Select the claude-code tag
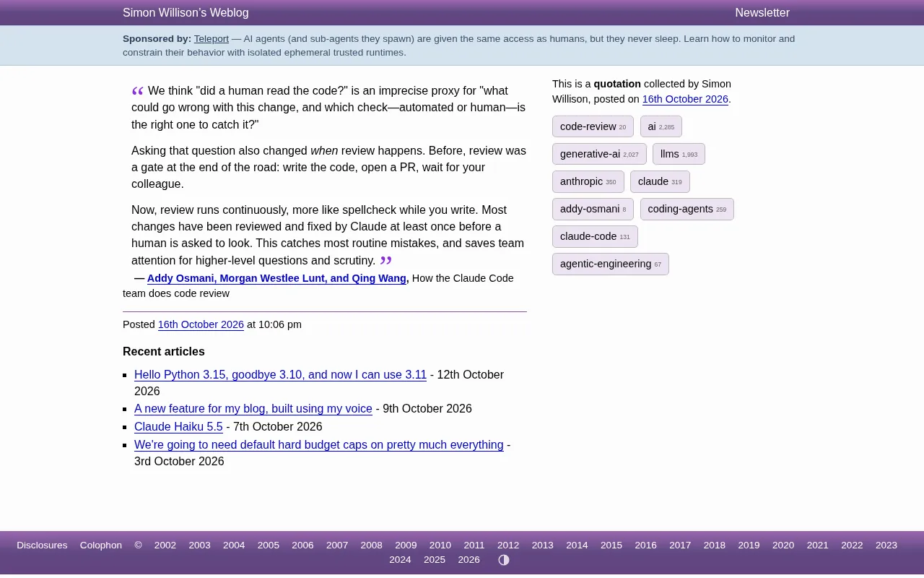This screenshot has width=924, height=578. click(595, 236)
